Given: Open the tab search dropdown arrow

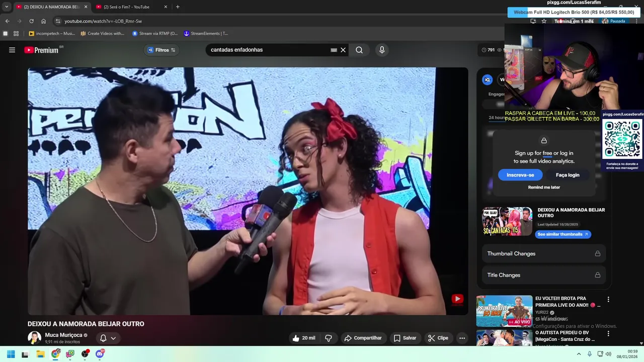Looking at the screenshot, I should (7, 7).
